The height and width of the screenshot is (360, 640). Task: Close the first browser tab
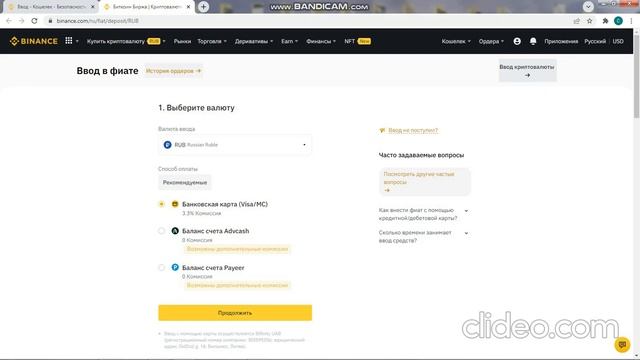click(93, 7)
